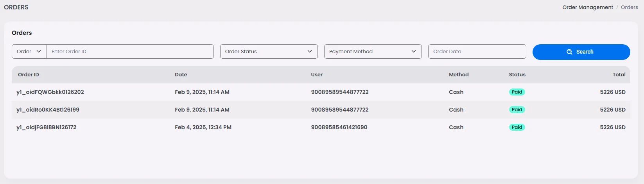644x184 pixels.
Task: Click the Status column header
Action: (517, 75)
